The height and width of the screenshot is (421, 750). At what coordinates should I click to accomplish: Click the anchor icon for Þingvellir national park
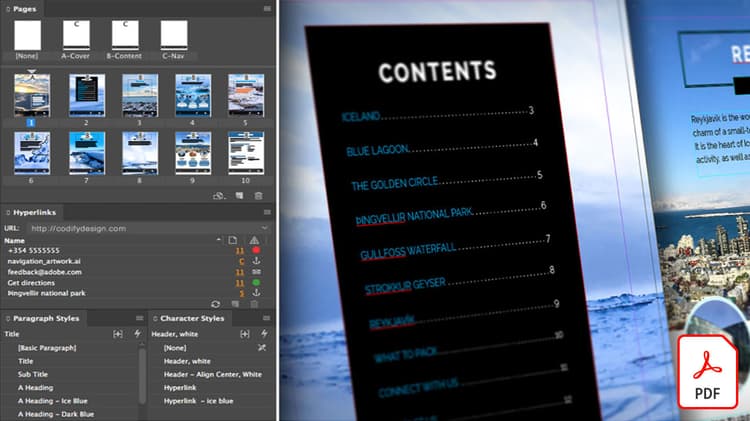[x=256, y=293]
